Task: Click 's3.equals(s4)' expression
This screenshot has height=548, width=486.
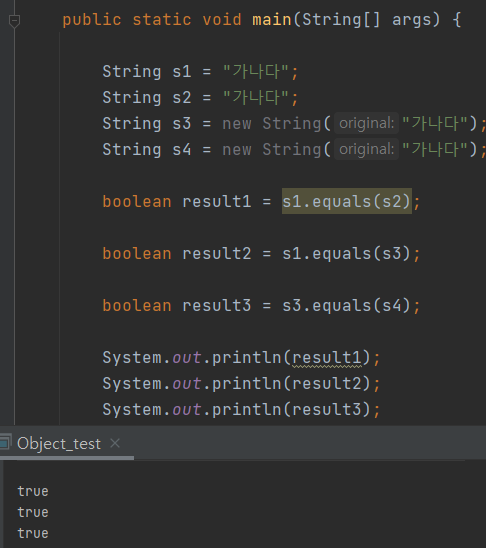Action: 346,305
